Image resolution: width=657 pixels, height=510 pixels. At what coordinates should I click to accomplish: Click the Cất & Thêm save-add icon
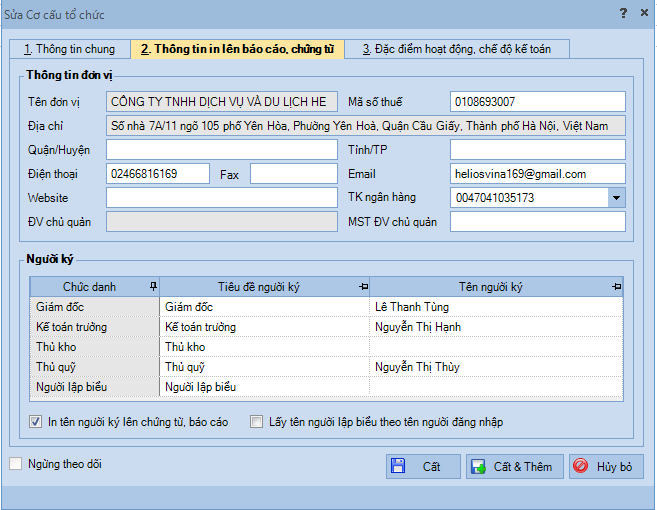478,466
